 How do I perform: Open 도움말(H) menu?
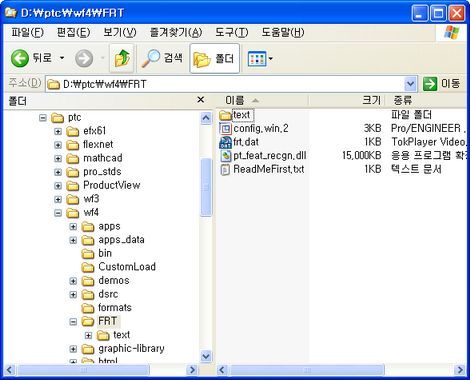[x=282, y=32]
